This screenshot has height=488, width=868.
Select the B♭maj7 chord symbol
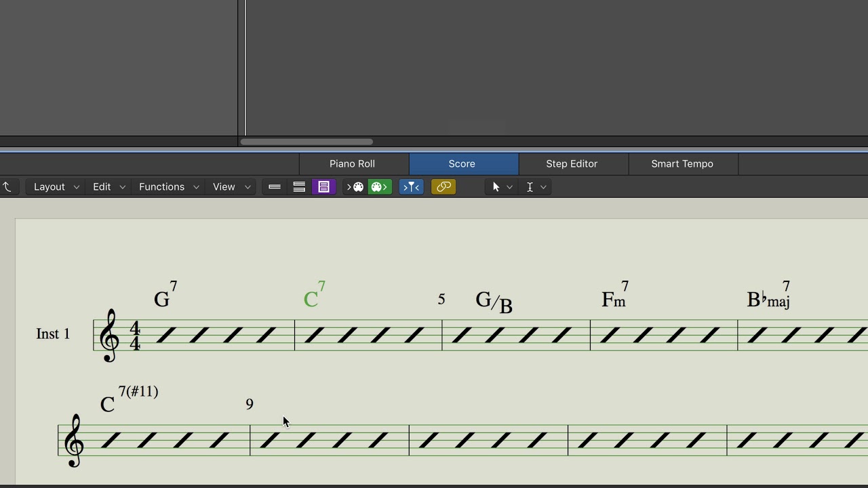(x=769, y=295)
